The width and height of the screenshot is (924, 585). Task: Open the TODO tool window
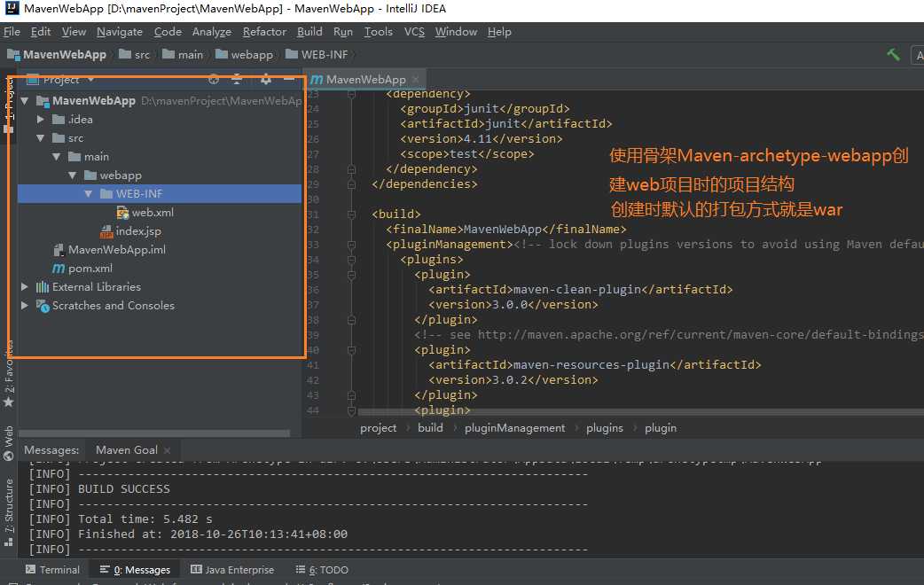point(322,570)
